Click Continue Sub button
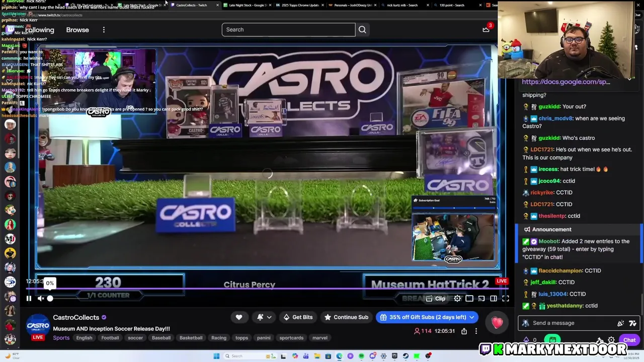Image resolution: width=644 pixels, height=362 pixels. [346, 317]
